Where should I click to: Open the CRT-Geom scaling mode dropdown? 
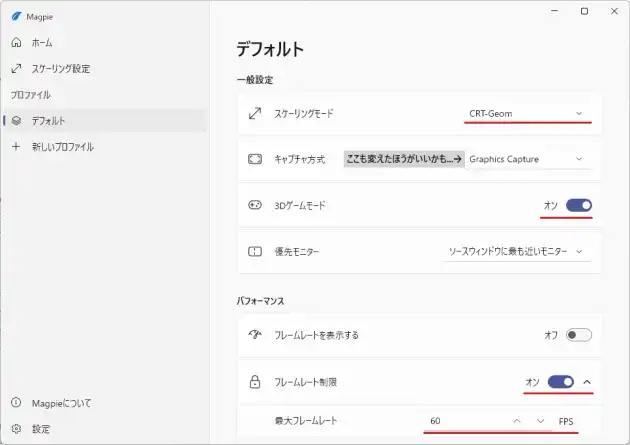(527, 113)
